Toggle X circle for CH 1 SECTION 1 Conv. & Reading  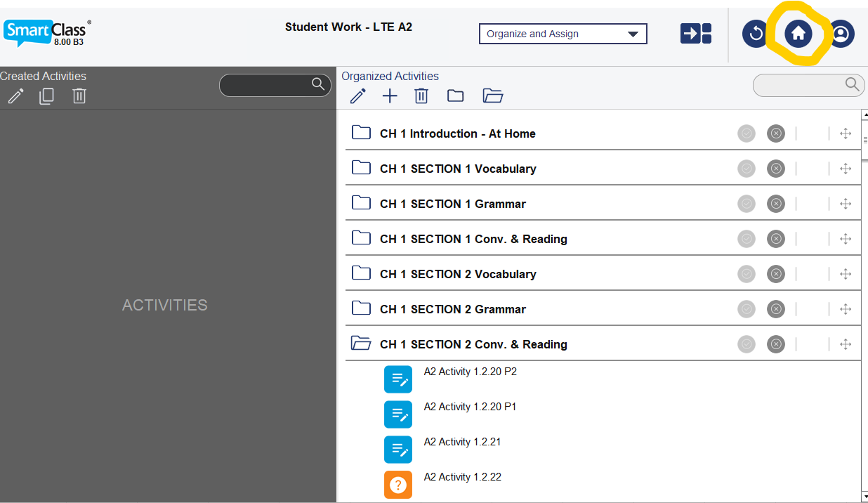(x=775, y=239)
